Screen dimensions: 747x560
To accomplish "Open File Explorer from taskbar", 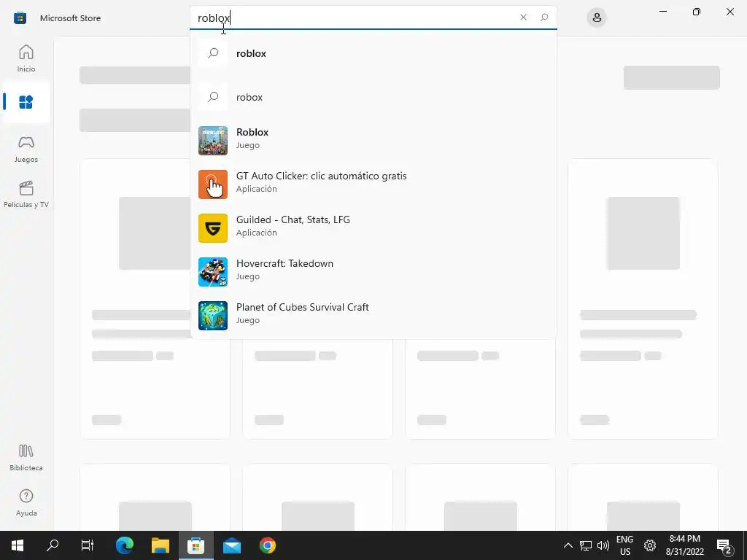I will [x=160, y=545].
